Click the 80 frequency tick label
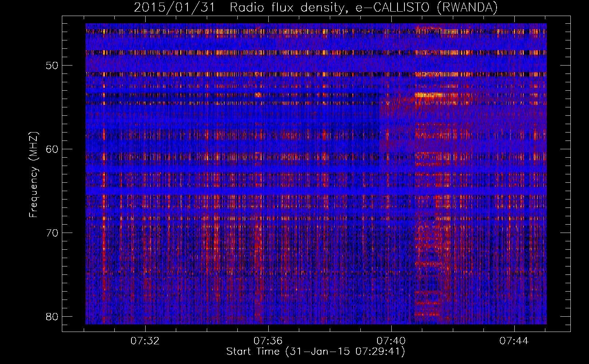 coord(52,317)
